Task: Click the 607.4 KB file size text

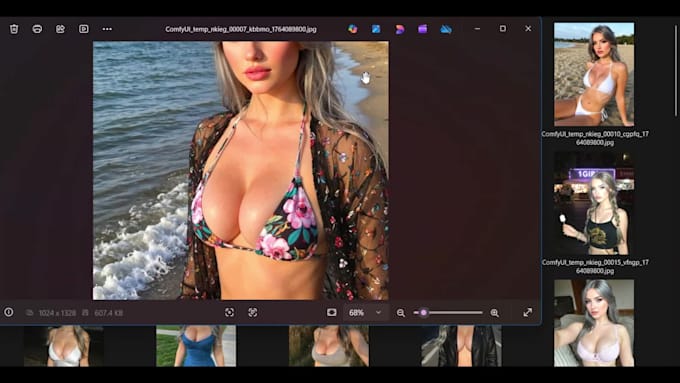Action: pos(108,313)
